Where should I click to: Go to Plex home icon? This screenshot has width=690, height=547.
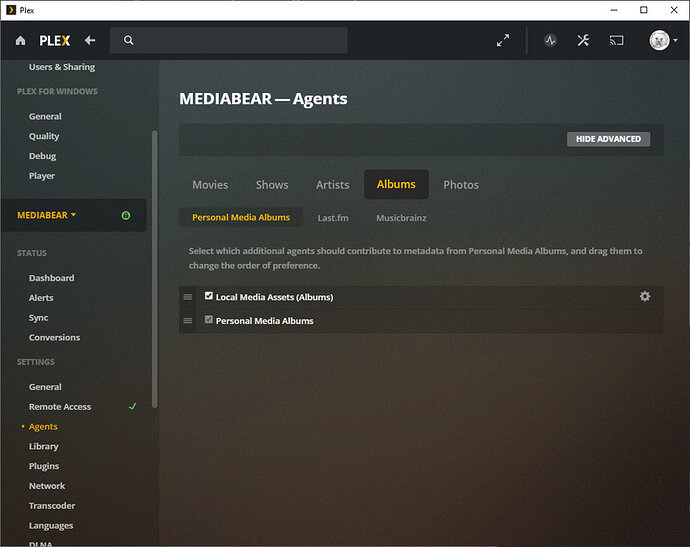(x=20, y=41)
